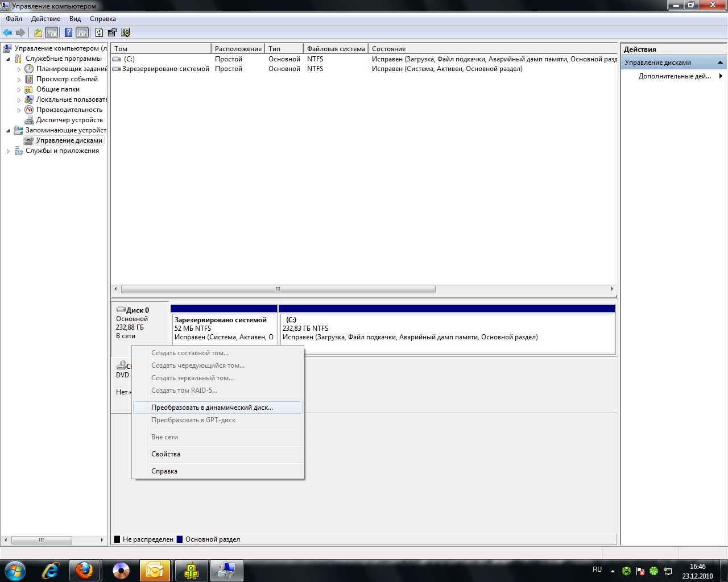Image resolution: width=728 pixels, height=582 pixels.
Task: Click the Refresh icon with green arrows
Action: click(99, 33)
